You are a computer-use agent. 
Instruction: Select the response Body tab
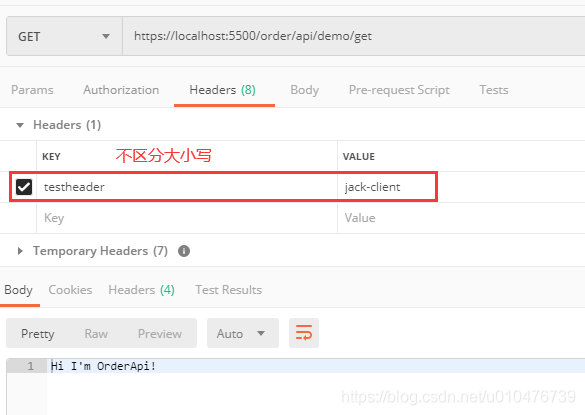tap(19, 290)
